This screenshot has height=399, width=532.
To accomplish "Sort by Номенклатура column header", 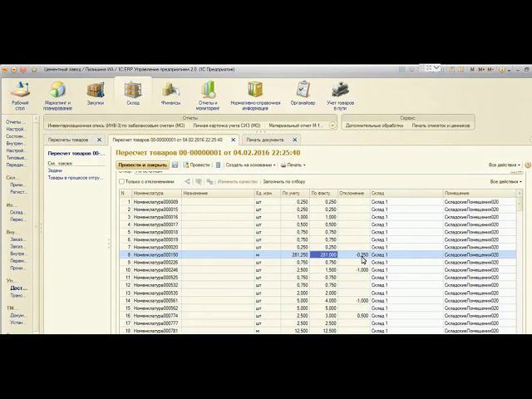I will coord(156,193).
